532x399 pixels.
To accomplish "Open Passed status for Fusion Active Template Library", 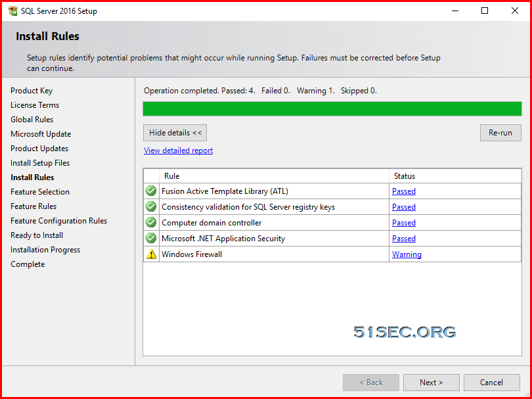I will coord(404,191).
